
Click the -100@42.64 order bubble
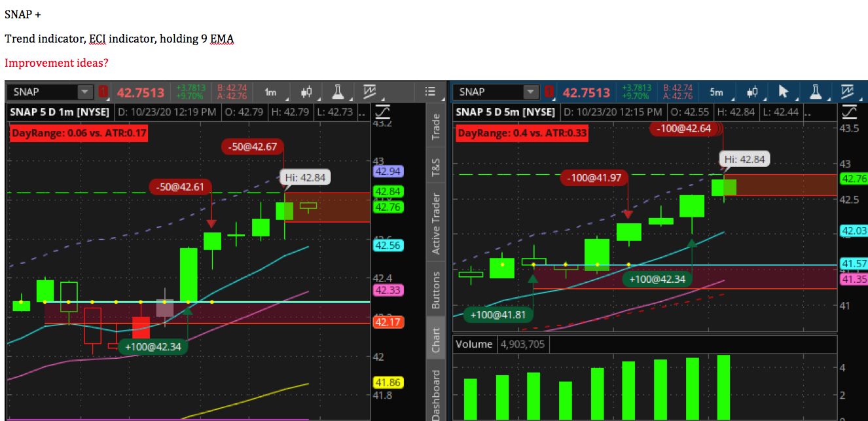(x=684, y=128)
